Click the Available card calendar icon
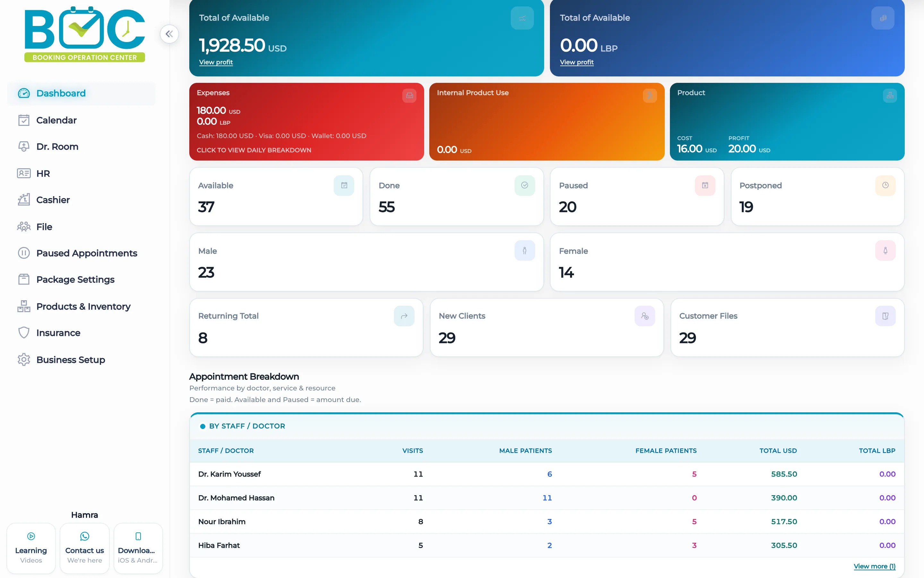 point(344,185)
